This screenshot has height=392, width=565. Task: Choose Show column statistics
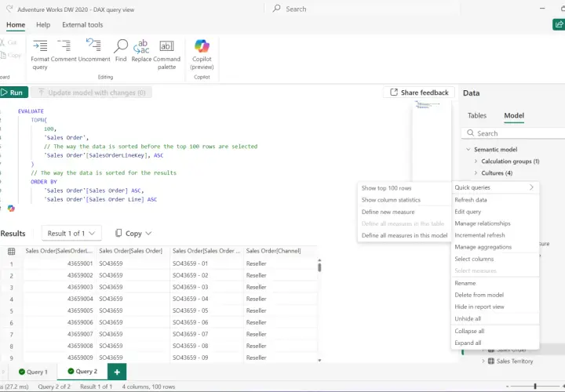(x=391, y=200)
